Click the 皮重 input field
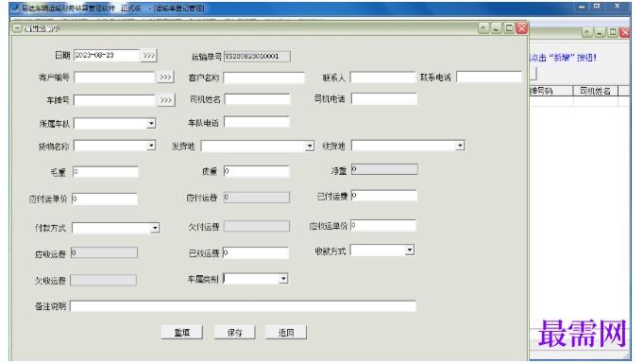Screen dimensions: 644x363 (257, 171)
